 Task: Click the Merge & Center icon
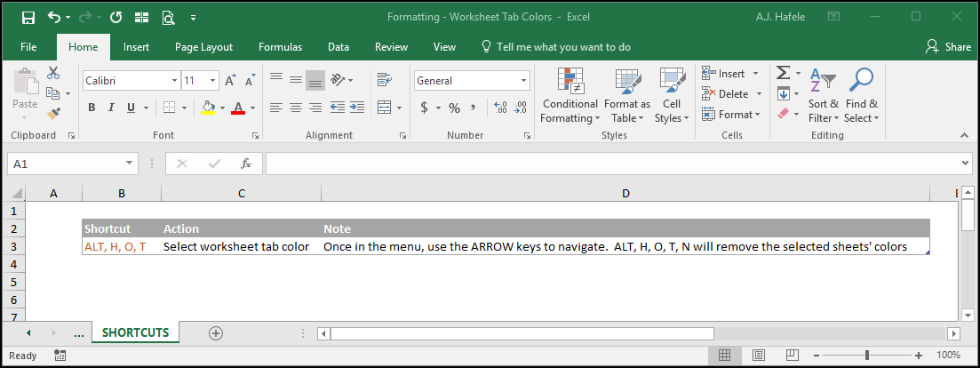point(385,108)
